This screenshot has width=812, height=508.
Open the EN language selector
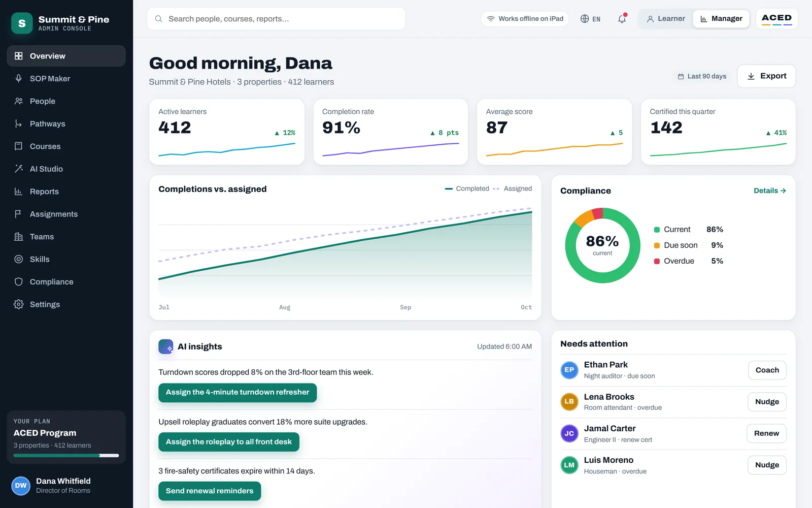point(590,19)
